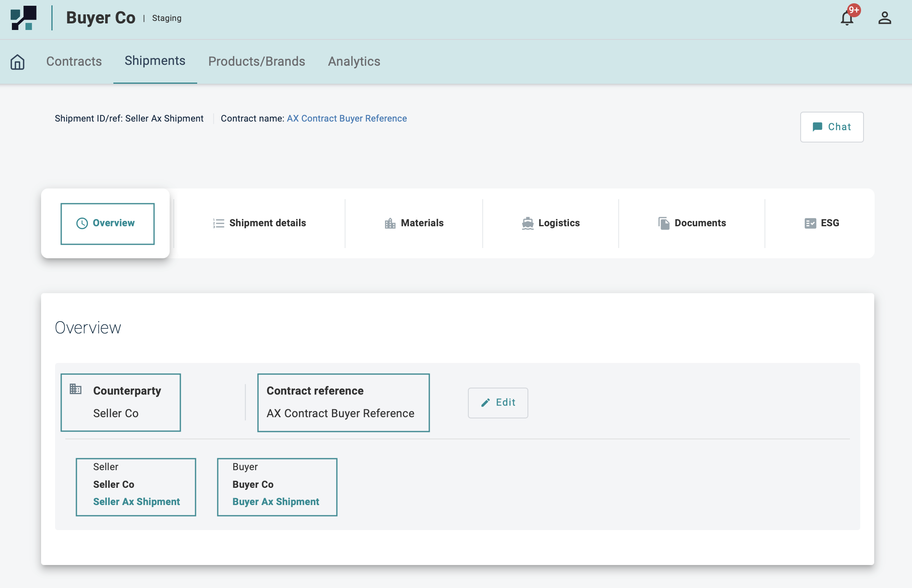Click the company logo in header
912x588 pixels.
[x=24, y=18]
